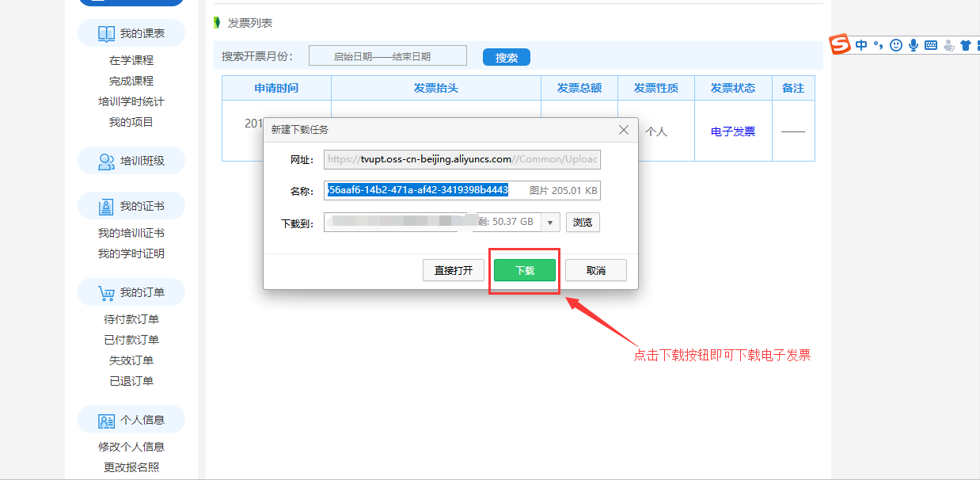Click 取消 to cancel download

596,270
